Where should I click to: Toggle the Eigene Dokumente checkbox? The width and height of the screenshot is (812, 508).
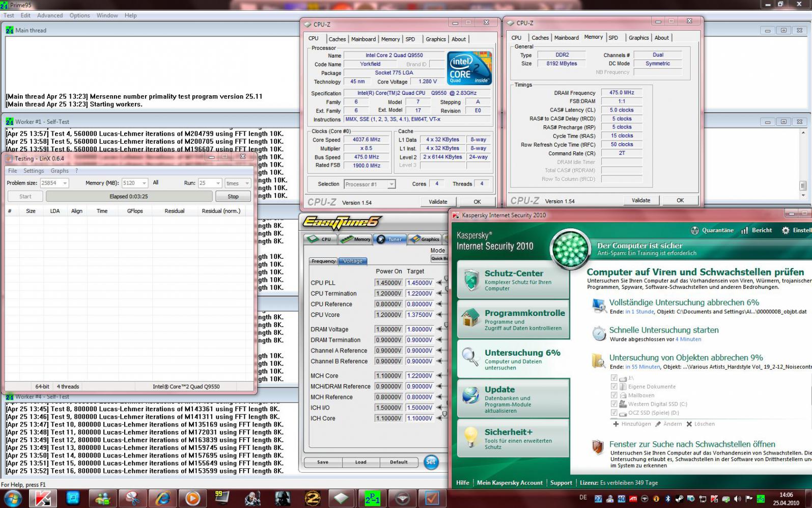coord(613,387)
